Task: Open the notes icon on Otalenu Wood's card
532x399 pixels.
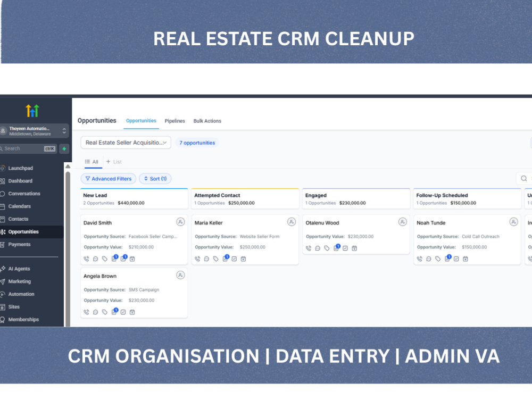Action: pos(336,248)
